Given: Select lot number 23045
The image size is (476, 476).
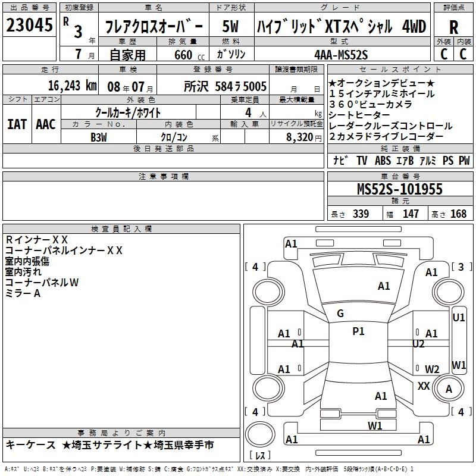Looking at the screenshot, I should click(x=29, y=25).
